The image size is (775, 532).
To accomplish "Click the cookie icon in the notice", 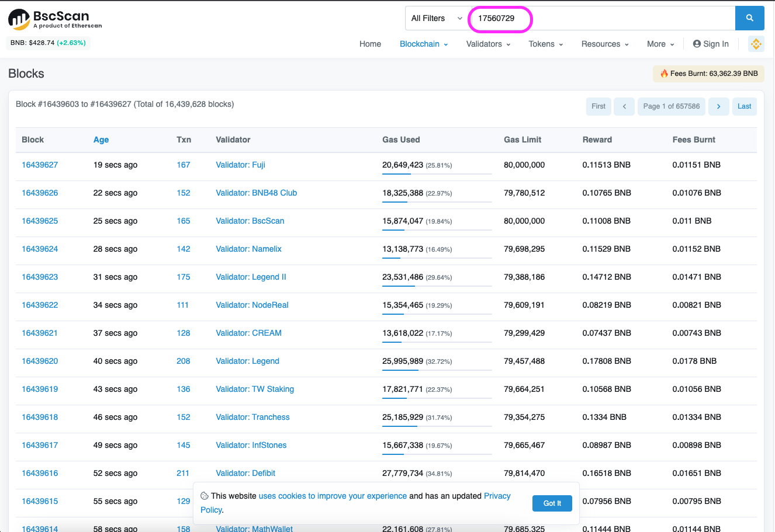I will coord(204,496).
